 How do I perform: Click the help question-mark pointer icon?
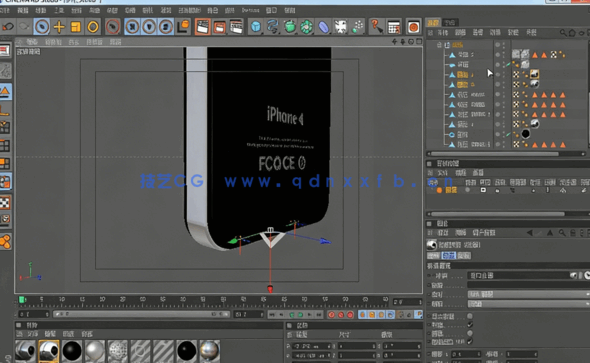tap(377, 27)
